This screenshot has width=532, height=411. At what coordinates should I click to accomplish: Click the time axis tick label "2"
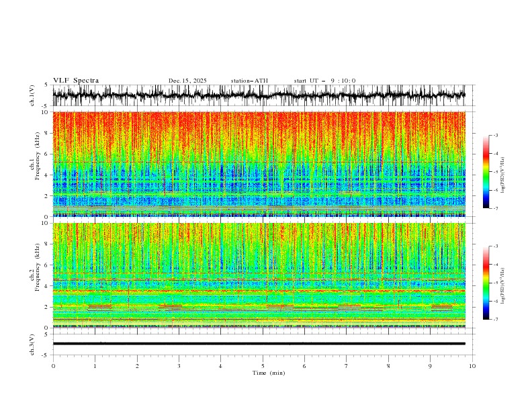(137, 366)
